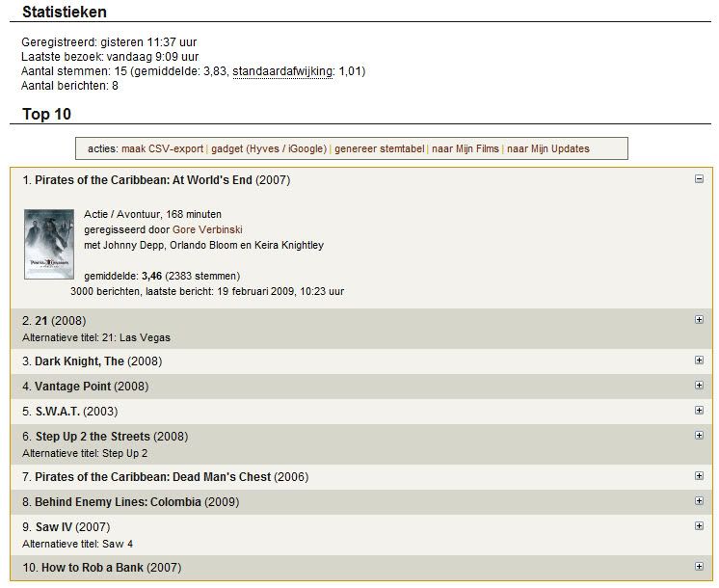This screenshot has height=588, width=719.
Task: Expand the 21 (2008) movie entry
Action: tap(699, 319)
